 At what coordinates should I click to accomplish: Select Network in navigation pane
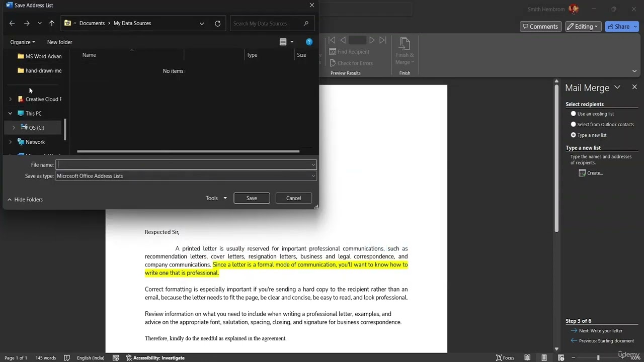click(31, 142)
